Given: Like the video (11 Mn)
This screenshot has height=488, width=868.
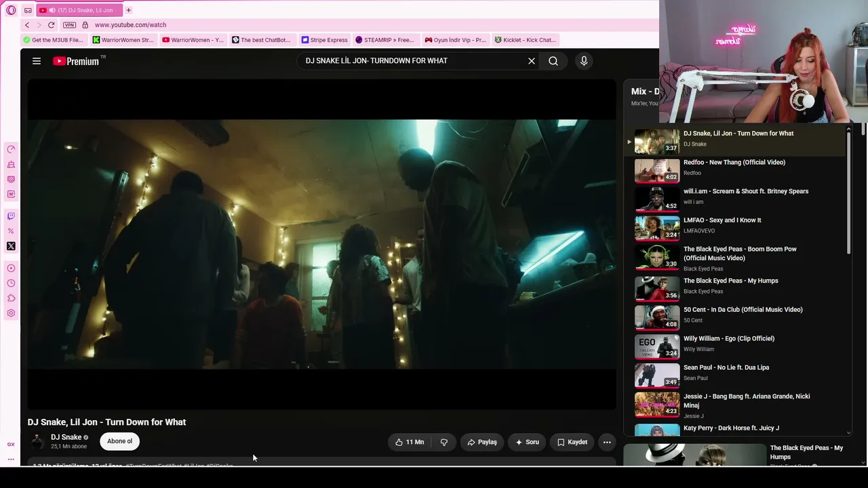Looking at the screenshot, I should (x=410, y=442).
